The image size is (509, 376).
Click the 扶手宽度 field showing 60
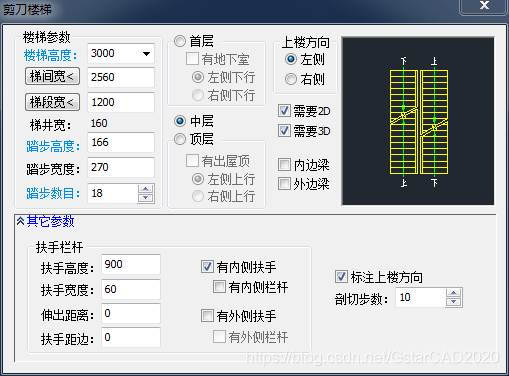[131, 289]
